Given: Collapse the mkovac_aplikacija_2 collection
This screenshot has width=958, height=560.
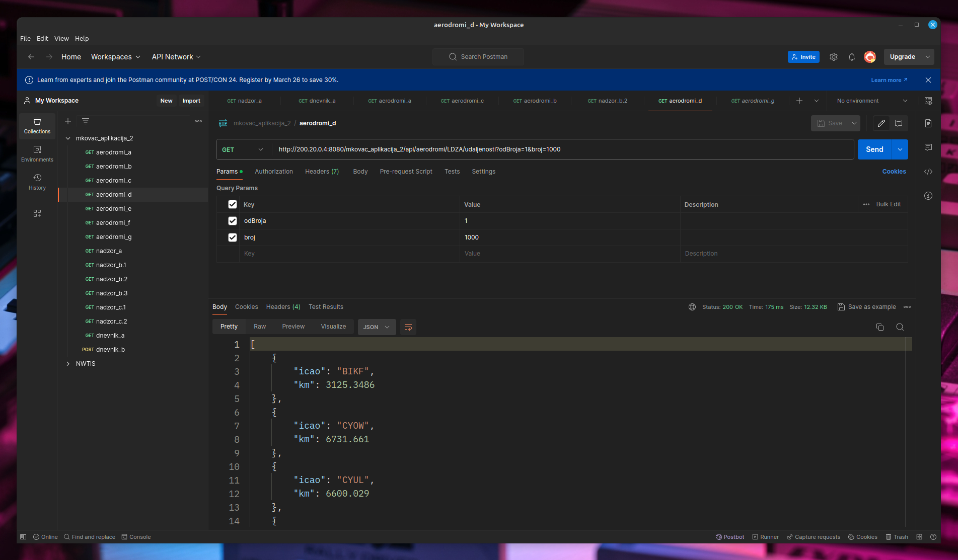Looking at the screenshot, I should tap(68, 138).
